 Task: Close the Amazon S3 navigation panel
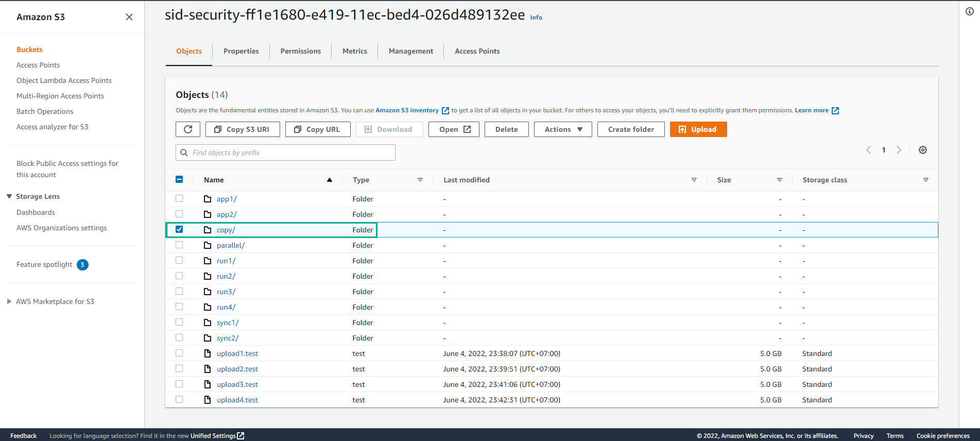point(129,17)
